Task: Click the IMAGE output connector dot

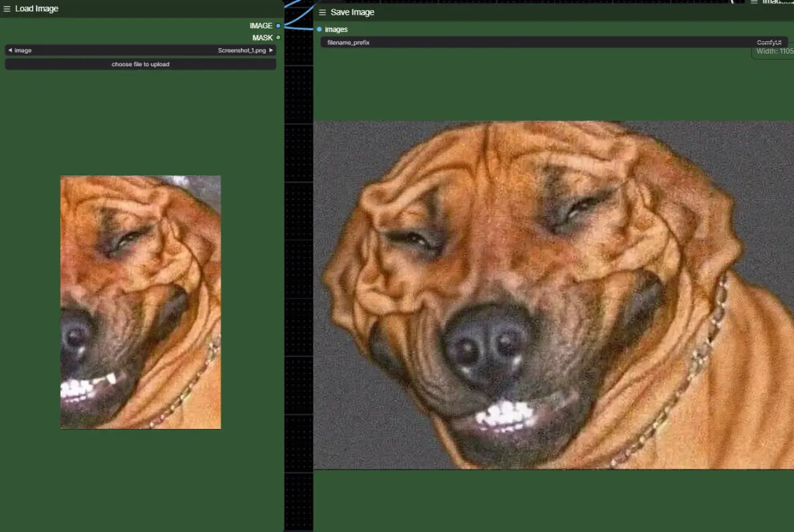Action: [278, 25]
